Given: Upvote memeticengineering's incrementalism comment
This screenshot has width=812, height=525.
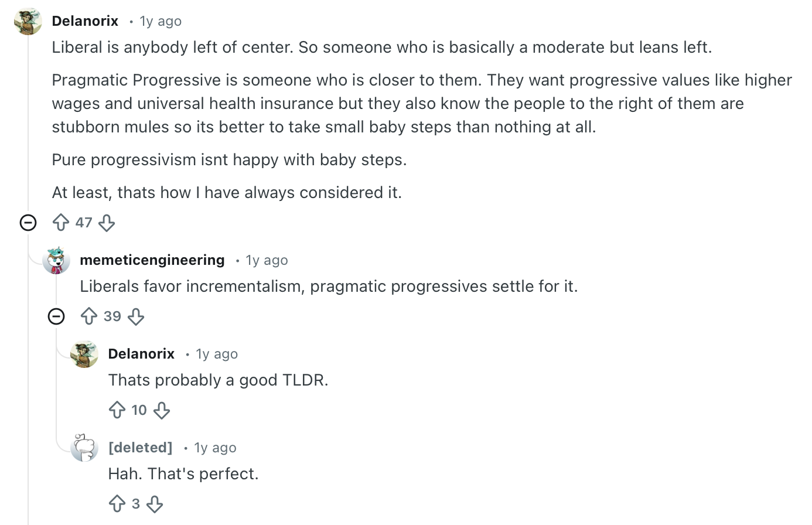Looking at the screenshot, I should pyautogui.click(x=89, y=316).
